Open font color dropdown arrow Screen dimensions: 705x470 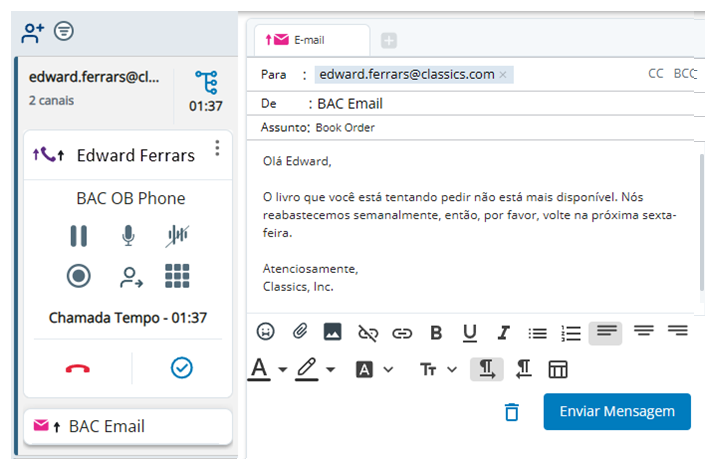(282, 370)
